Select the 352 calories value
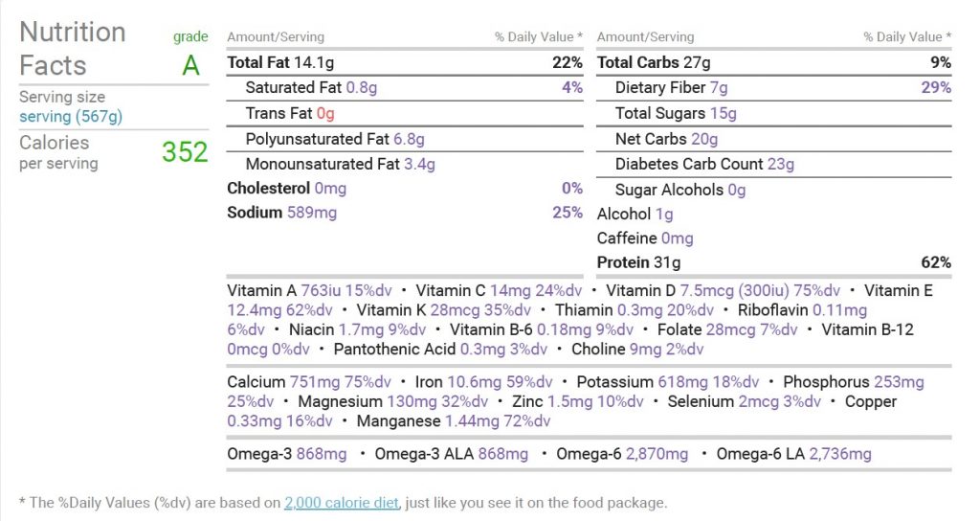Screen dimensions: 980x521 (x=185, y=152)
